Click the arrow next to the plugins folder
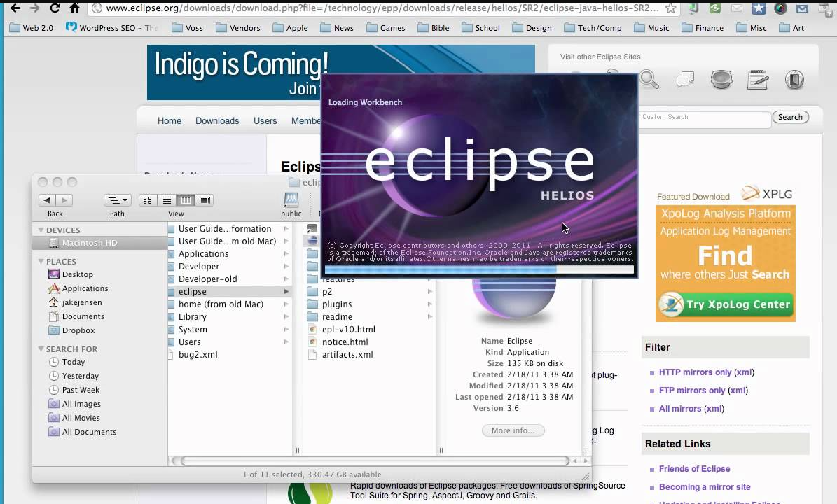The image size is (837, 504). click(x=430, y=304)
